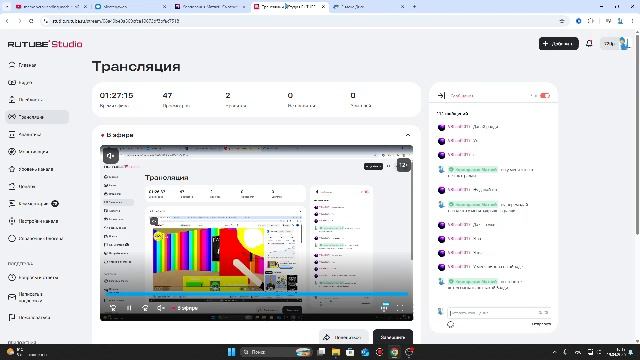
Task: Bookmark the page with star icon
Action: (562, 21)
